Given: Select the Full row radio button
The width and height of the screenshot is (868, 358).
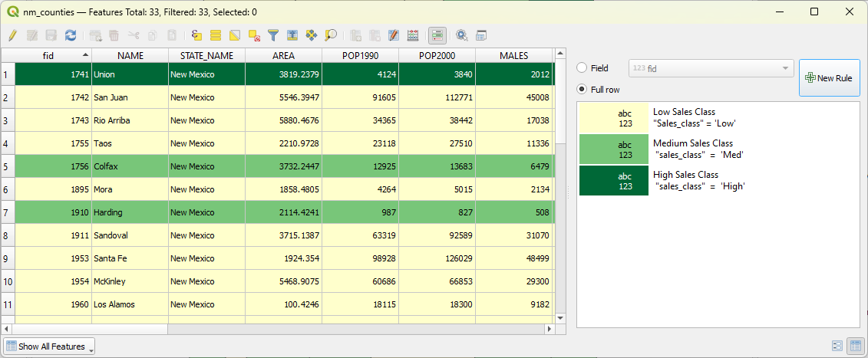Looking at the screenshot, I should [582, 89].
